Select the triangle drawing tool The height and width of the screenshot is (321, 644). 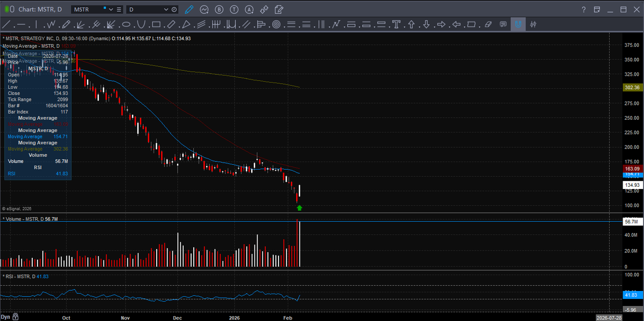point(186,24)
